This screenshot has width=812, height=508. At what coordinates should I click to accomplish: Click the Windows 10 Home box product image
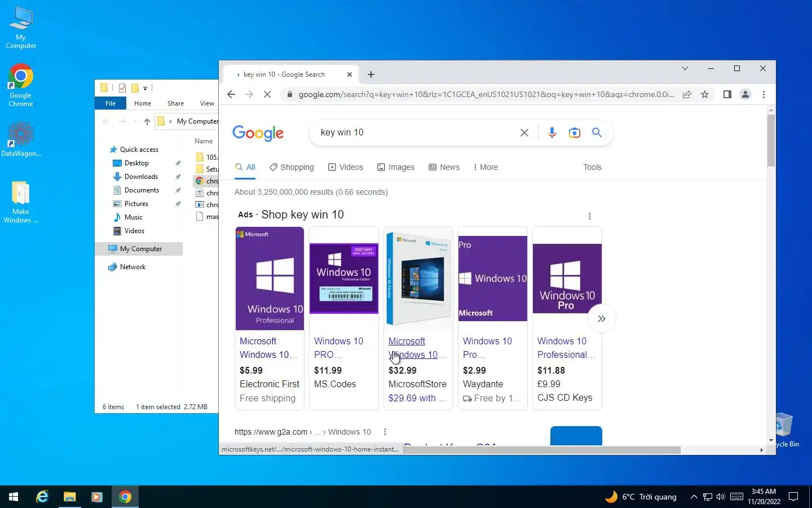tap(418, 278)
